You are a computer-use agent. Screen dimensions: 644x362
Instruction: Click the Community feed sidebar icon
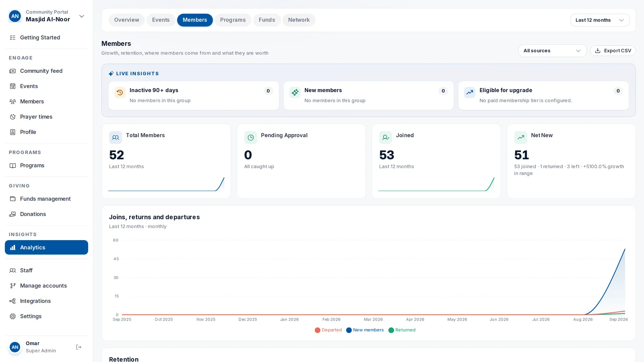12,71
